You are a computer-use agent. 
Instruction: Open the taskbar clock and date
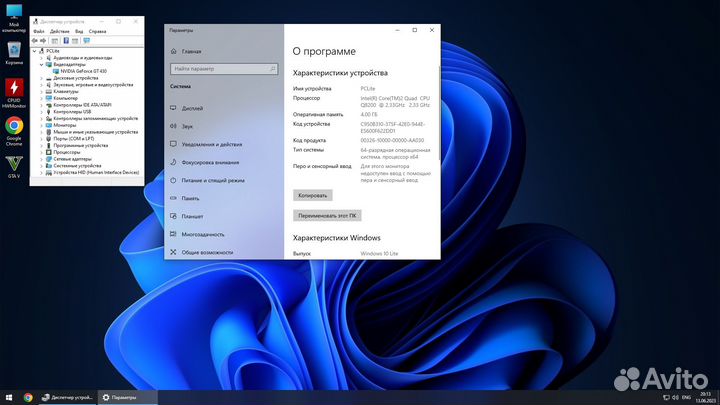[705, 398]
